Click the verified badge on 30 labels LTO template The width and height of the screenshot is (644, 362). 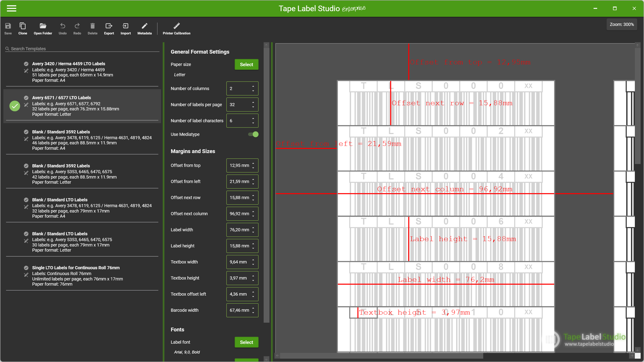26,234
